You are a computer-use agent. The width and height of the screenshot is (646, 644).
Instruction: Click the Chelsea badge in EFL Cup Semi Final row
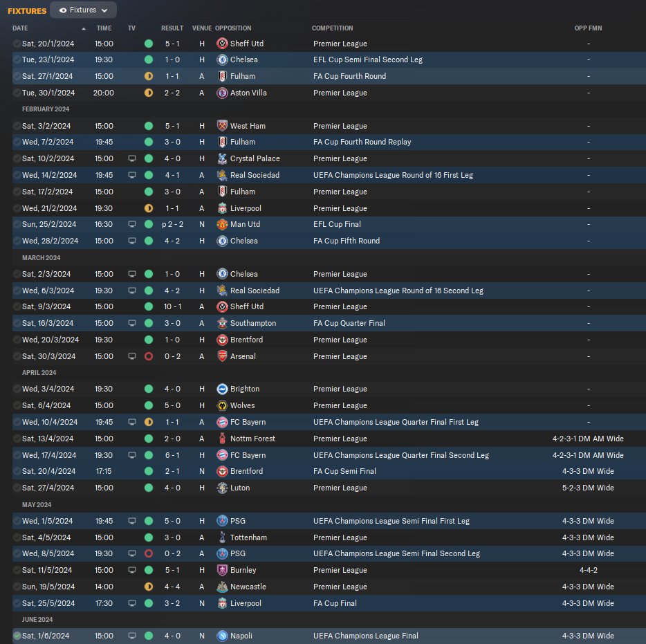point(222,59)
